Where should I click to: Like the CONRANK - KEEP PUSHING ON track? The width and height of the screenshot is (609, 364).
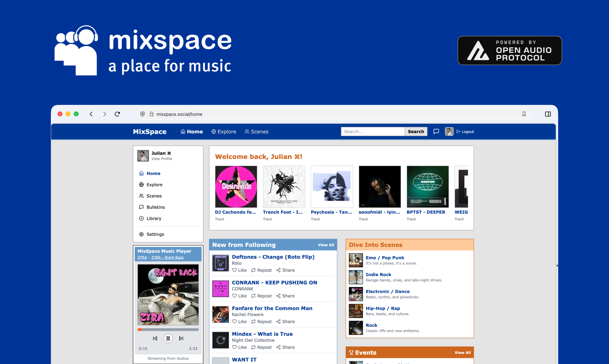(x=239, y=296)
